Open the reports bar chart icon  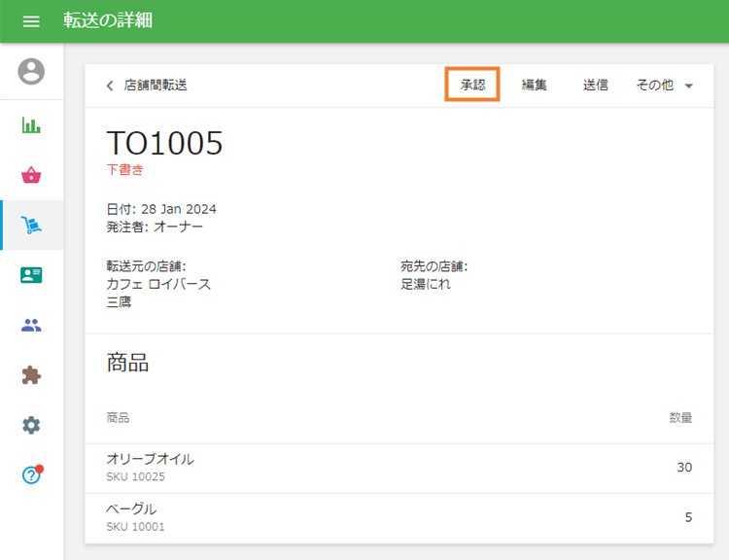coord(31,125)
